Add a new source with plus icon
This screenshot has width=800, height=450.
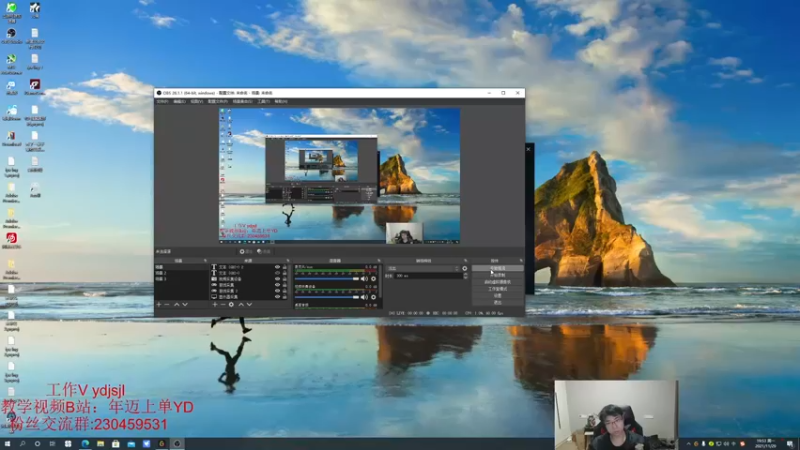tap(215, 305)
